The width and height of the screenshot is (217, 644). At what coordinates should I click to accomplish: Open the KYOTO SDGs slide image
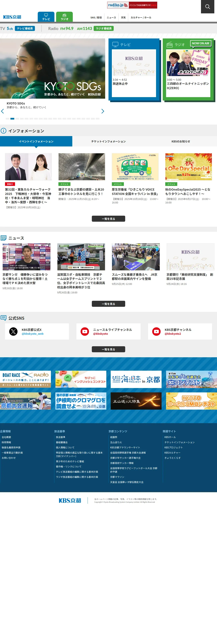click(52, 69)
